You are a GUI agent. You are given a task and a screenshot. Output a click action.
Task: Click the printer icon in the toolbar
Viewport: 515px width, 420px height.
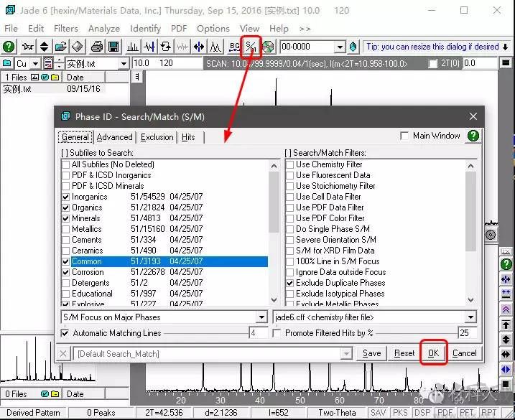(x=97, y=47)
